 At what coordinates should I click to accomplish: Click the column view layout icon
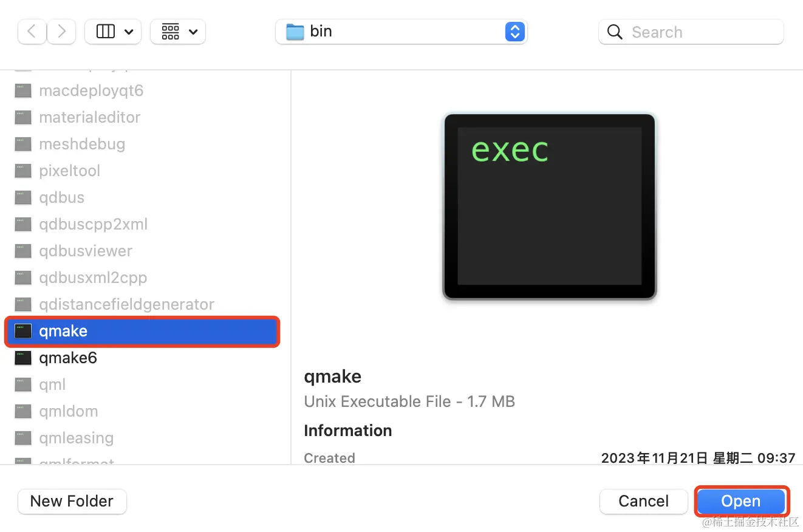106,32
